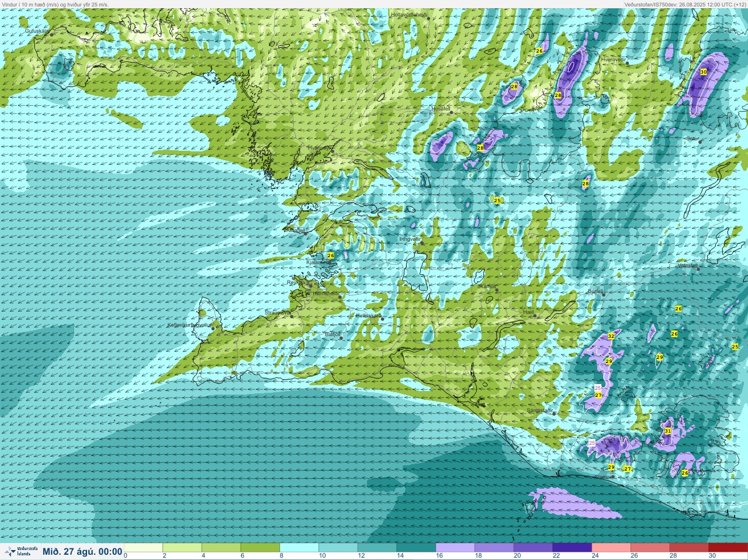Click the Setur station label
748x560 pixels.
pyautogui.click(x=693, y=139)
